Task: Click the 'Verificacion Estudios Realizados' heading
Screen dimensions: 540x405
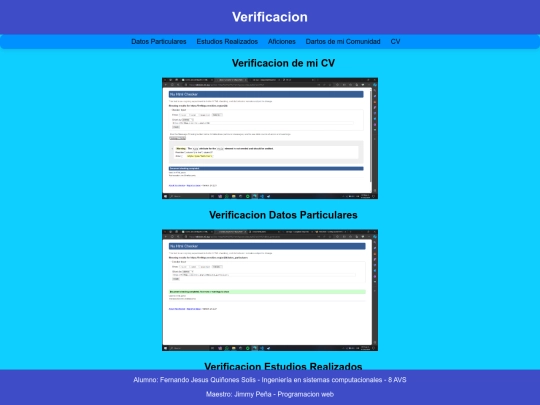Action: (283, 366)
